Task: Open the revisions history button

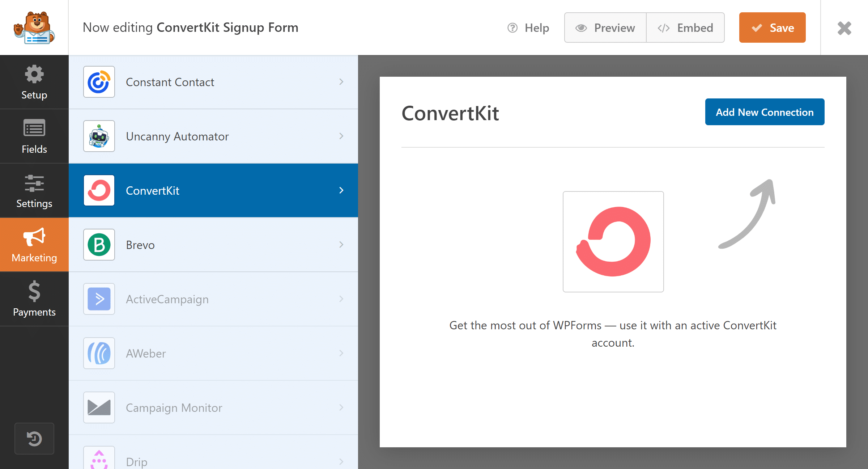Action: tap(34, 439)
